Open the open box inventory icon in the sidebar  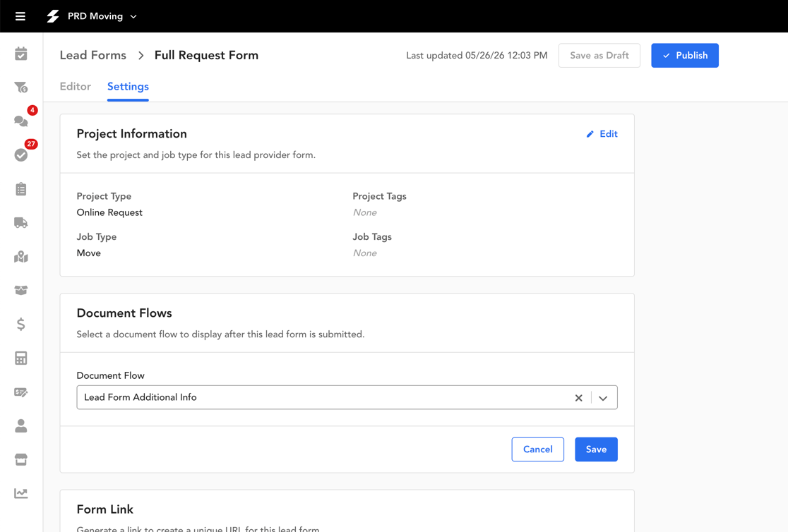coord(20,291)
